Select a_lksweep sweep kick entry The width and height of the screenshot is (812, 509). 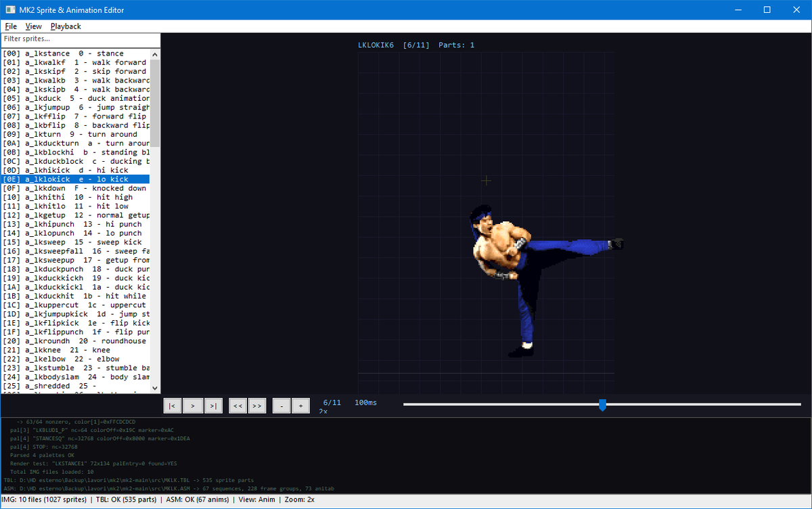(76, 242)
